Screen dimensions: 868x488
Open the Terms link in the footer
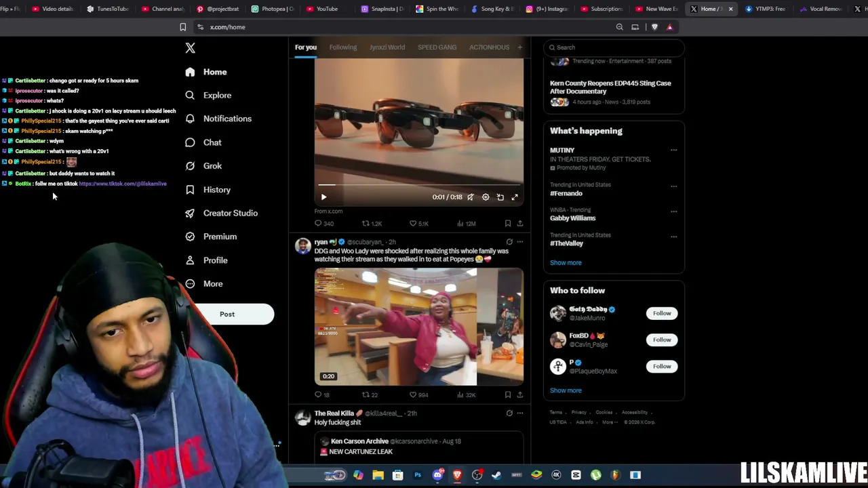click(x=556, y=412)
